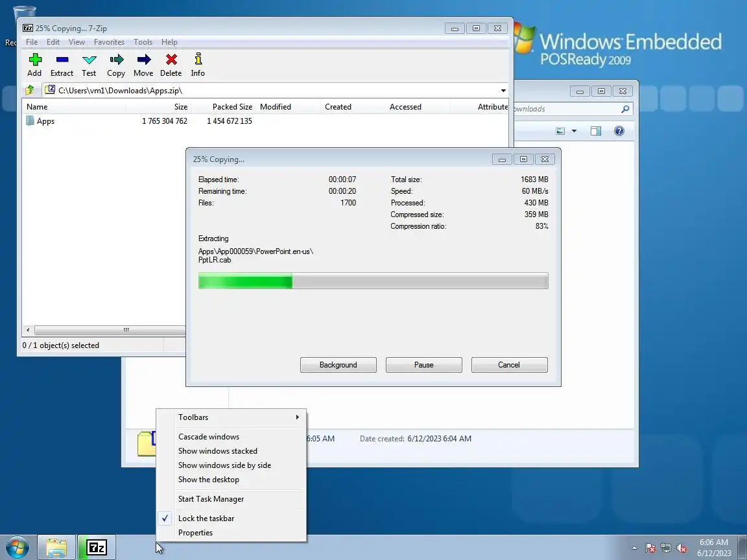Screen dimensions: 747x560
Task: Expand the Toolbars submenu
Action: [231, 417]
